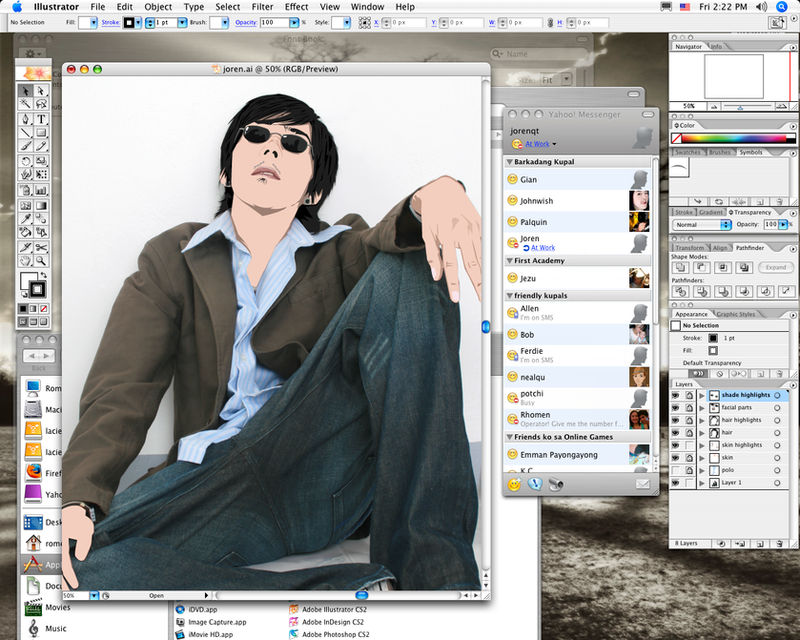The width and height of the screenshot is (800, 640).
Task: Toggle the eye on hair layer
Action: coord(676,433)
